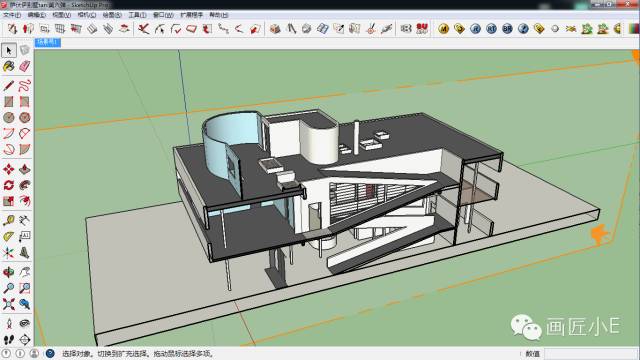Click the blue help icon in status bar

(50, 353)
